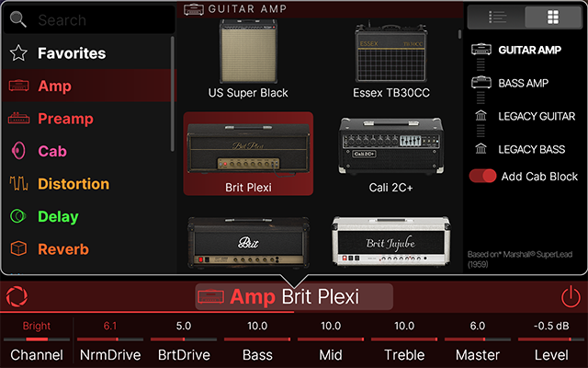This screenshot has height=368, width=588.
Task: Adjust the Mid slider
Action: click(x=331, y=339)
